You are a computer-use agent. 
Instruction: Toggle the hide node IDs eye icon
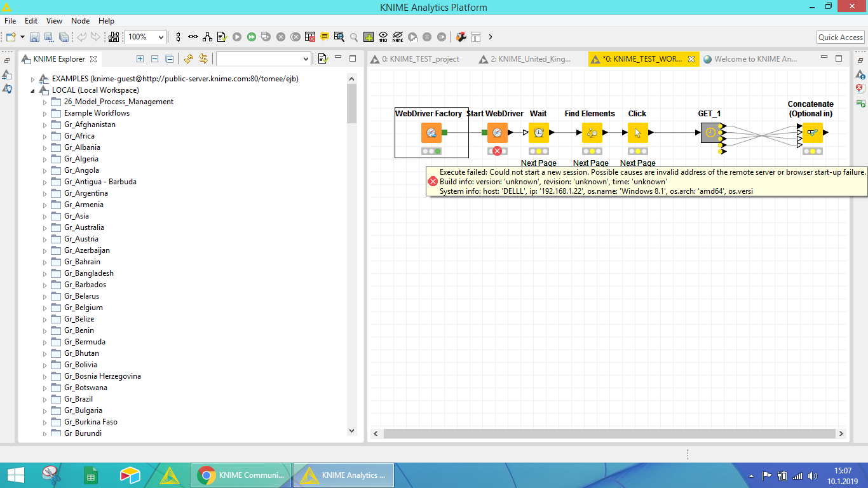tap(383, 37)
